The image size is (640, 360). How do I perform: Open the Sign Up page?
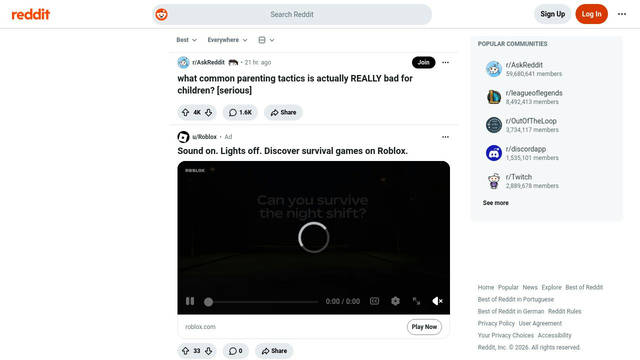tap(552, 14)
